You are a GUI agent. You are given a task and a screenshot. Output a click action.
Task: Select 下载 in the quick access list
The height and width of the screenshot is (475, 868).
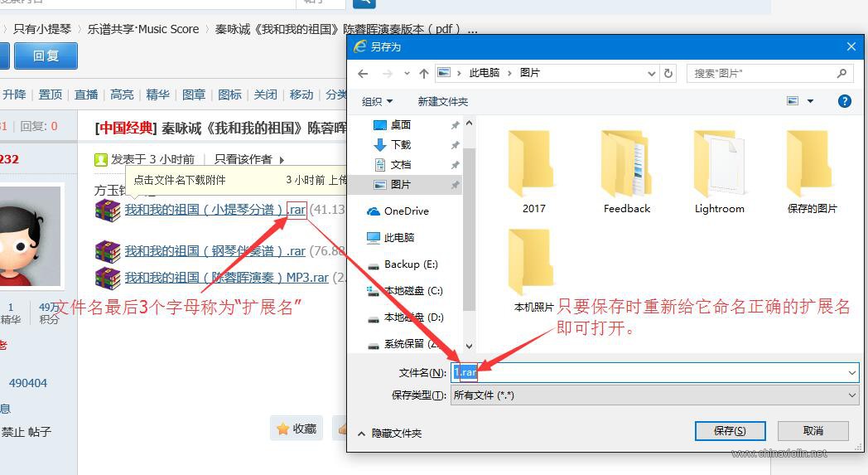[400, 145]
